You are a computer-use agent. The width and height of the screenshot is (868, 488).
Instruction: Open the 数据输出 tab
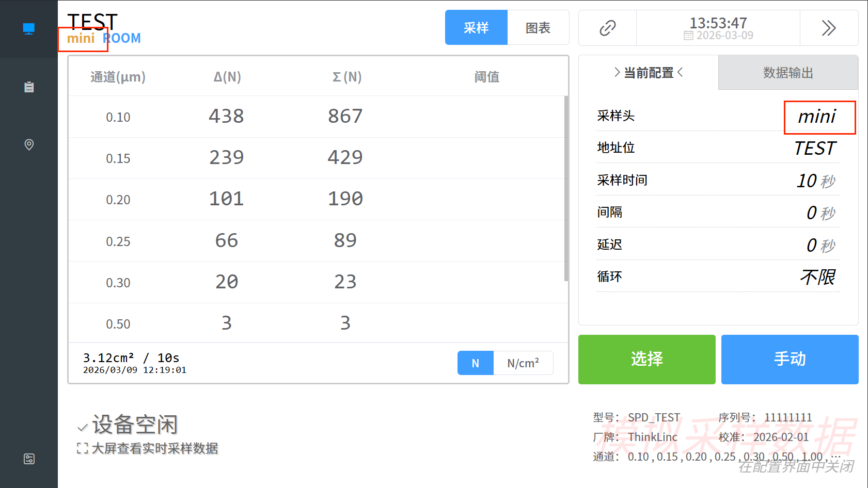(788, 73)
